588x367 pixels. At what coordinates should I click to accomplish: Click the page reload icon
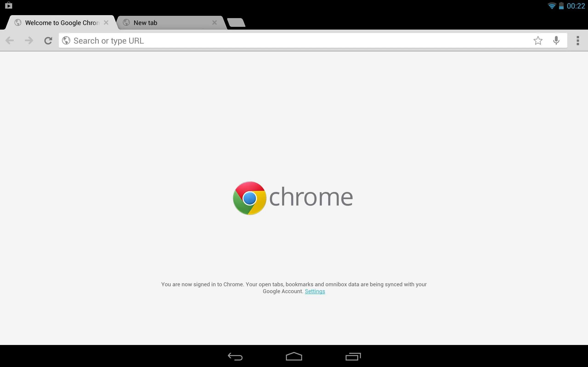tap(48, 40)
